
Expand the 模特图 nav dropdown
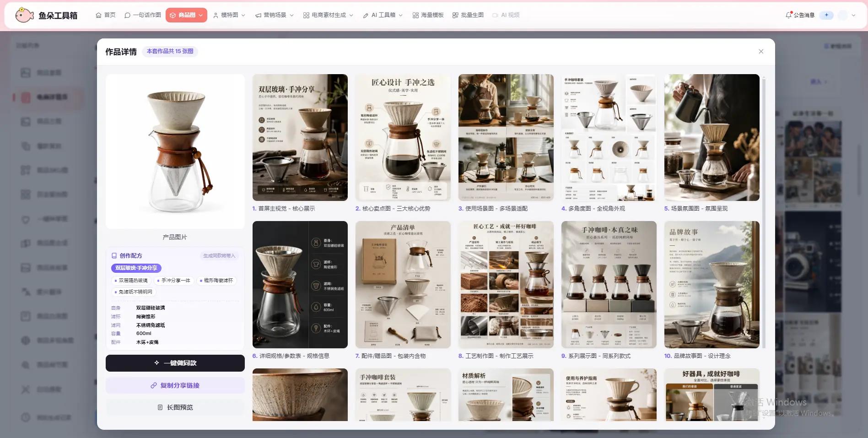click(229, 15)
